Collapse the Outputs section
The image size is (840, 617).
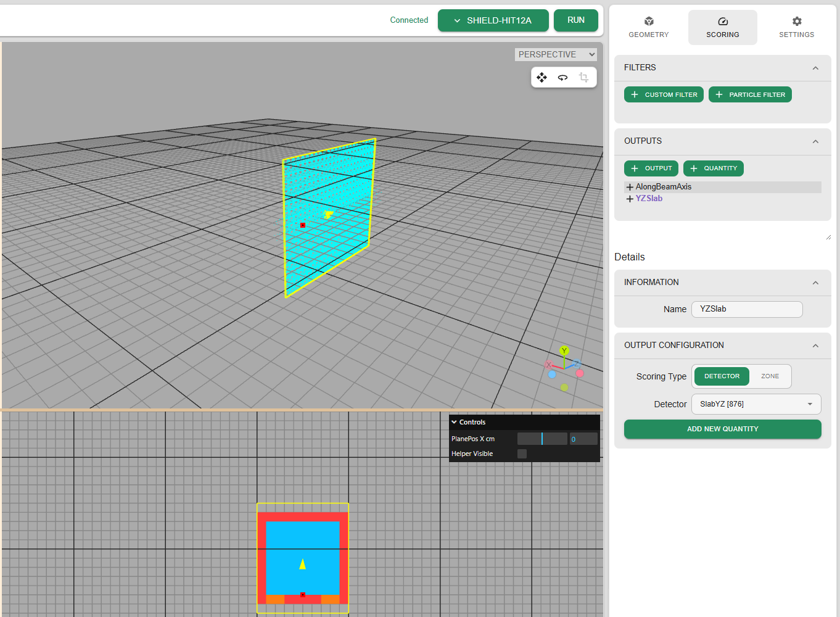(815, 141)
